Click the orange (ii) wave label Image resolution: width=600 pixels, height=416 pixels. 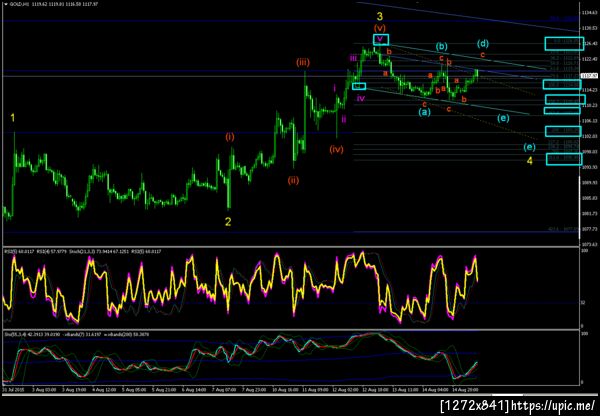click(293, 180)
